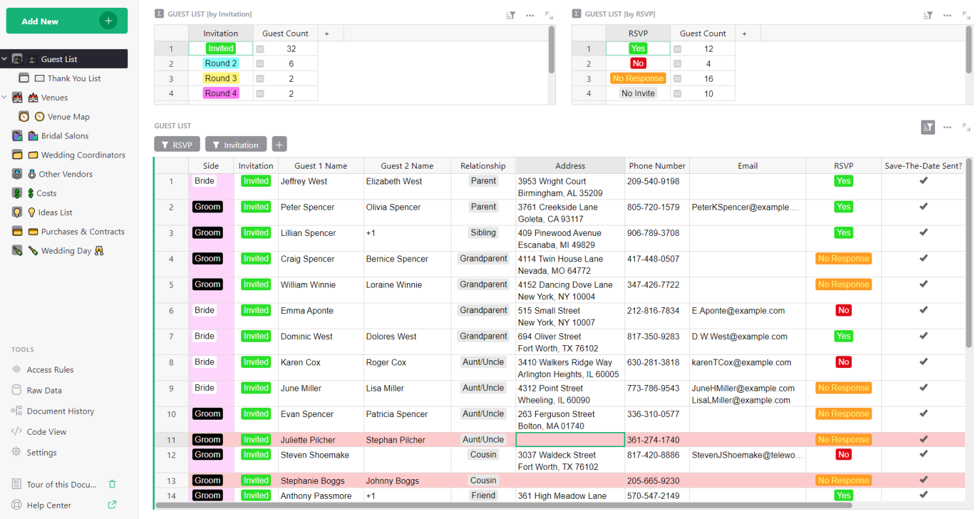Toggle Save-The-Date checkmark for Craig Spencer

(x=923, y=258)
